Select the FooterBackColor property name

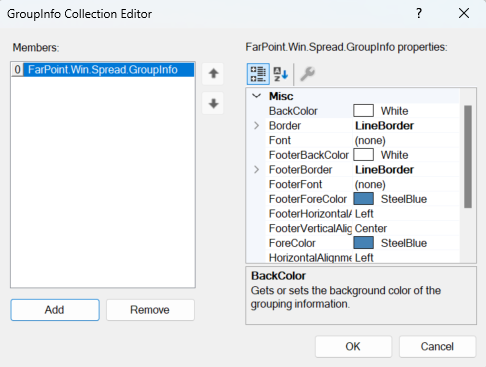click(x=309, y=155)
